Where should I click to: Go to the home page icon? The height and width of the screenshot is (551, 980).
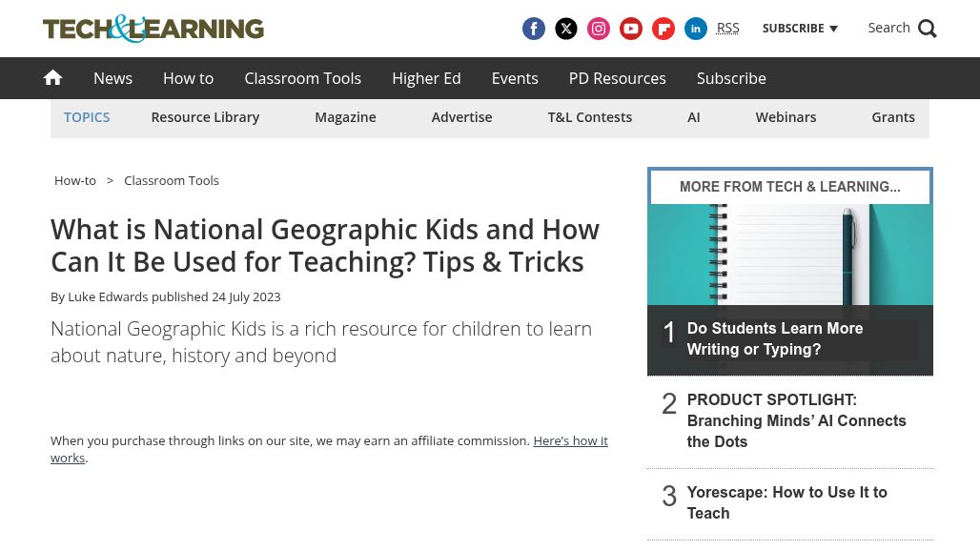pyautogui.click(x=53, y=77)
